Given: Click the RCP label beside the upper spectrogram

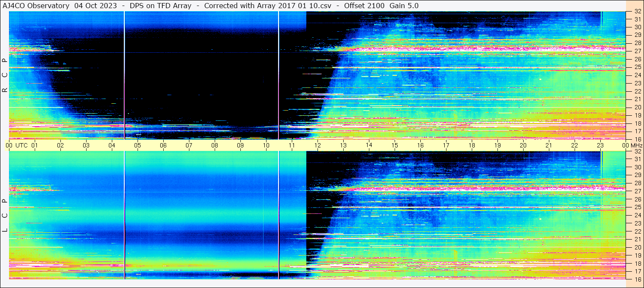Looking at the screenshot, I should pyautogui.click(x=5, y=75).
